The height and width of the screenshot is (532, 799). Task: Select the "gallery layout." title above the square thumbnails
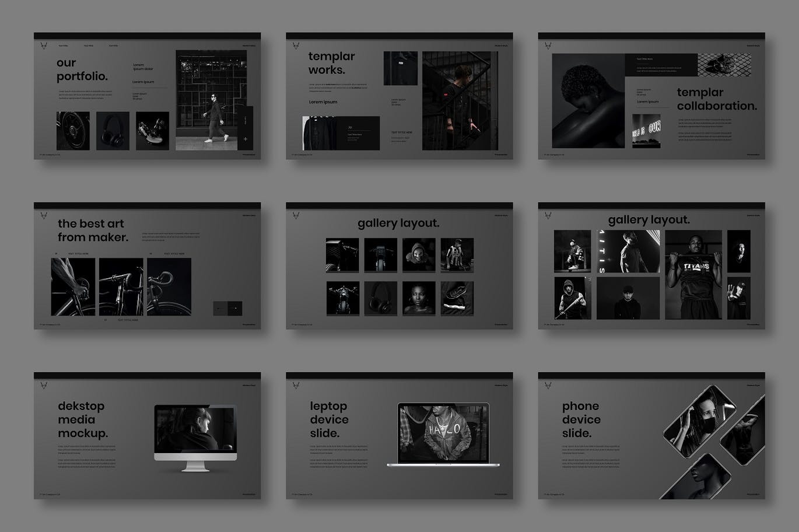click(x=398, y=223)
